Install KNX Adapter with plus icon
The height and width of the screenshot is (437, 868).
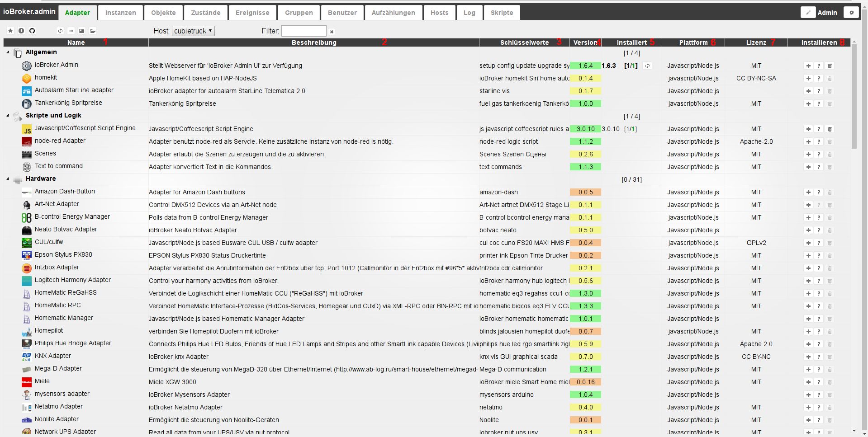tap(808, 357)
